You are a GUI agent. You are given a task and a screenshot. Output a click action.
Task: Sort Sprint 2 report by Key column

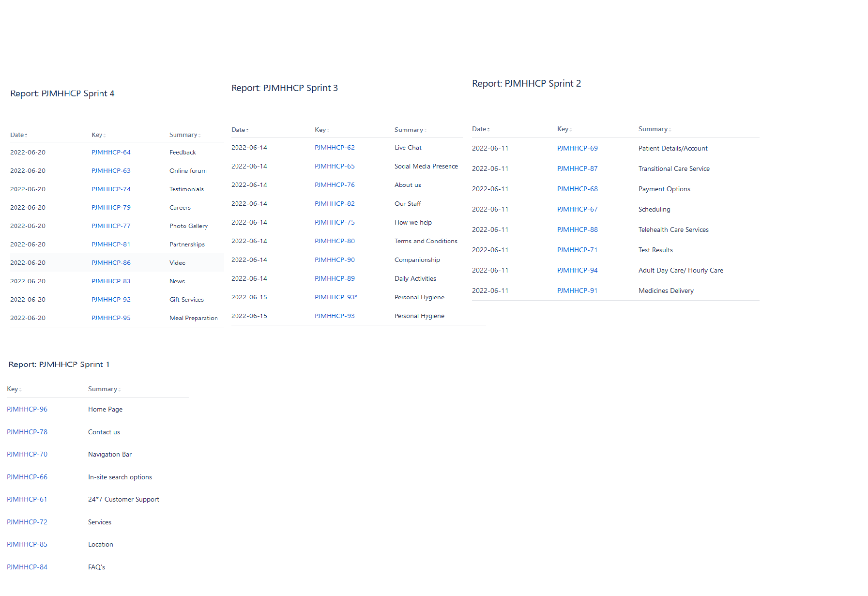tap(564, 129)
